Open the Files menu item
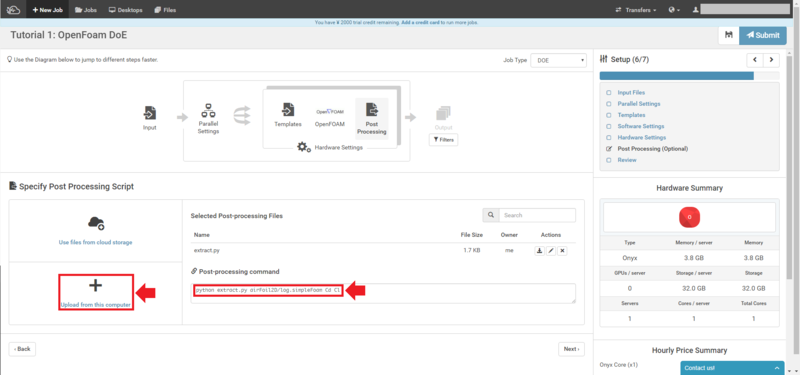The height and width of the screenshot is (375, 800). tap(165, 10)
